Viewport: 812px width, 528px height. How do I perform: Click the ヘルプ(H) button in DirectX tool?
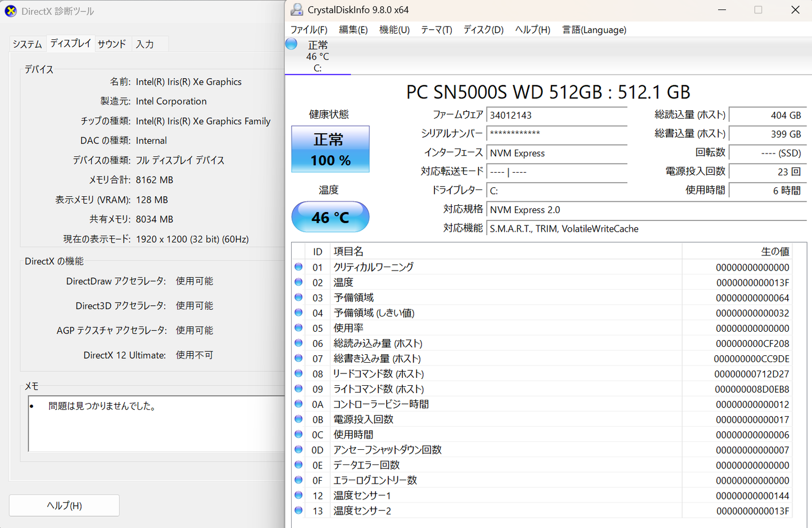tap(64, 506)
